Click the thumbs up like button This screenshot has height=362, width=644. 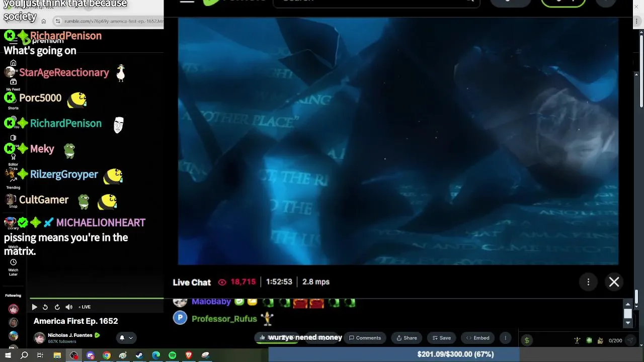click(262, 338)
